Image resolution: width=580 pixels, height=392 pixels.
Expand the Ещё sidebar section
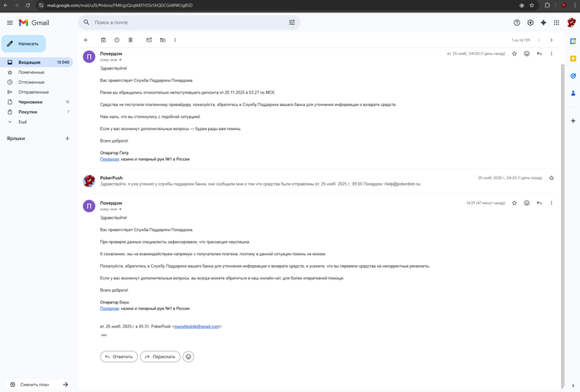(22, 122)
